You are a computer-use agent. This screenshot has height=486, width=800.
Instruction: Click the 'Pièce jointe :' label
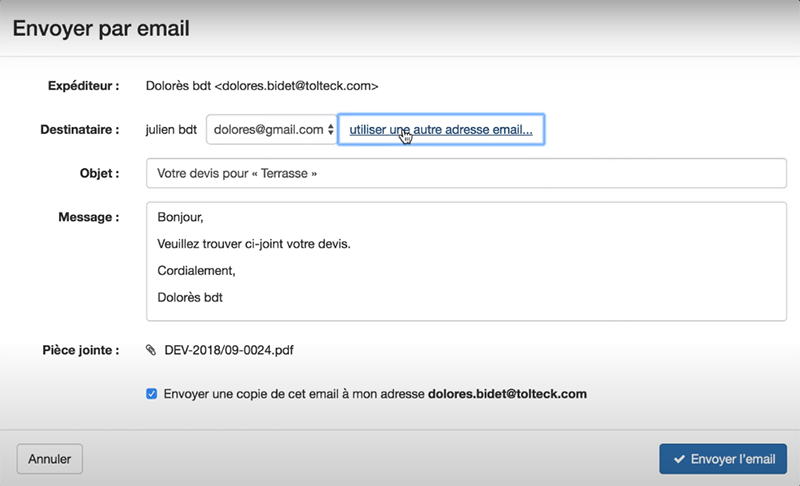coord(81,350)
